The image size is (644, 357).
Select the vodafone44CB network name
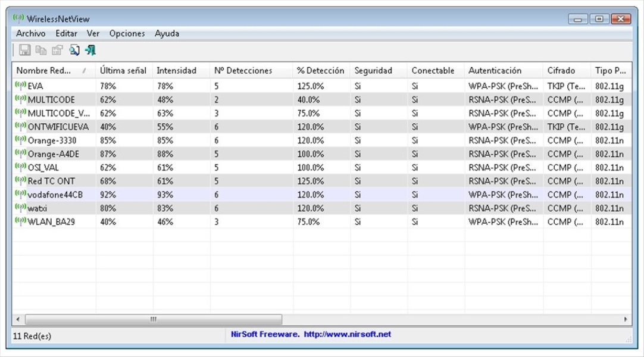click(55, 195)
